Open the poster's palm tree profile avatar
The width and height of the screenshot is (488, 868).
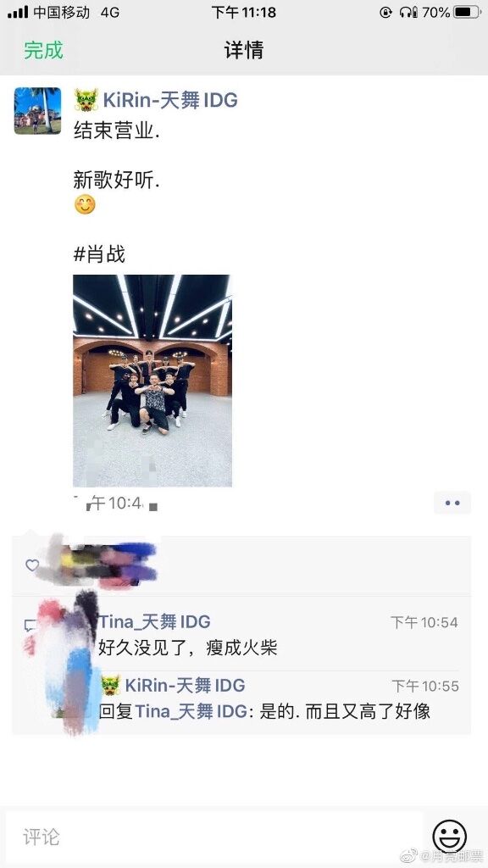(x=37, y=111)
